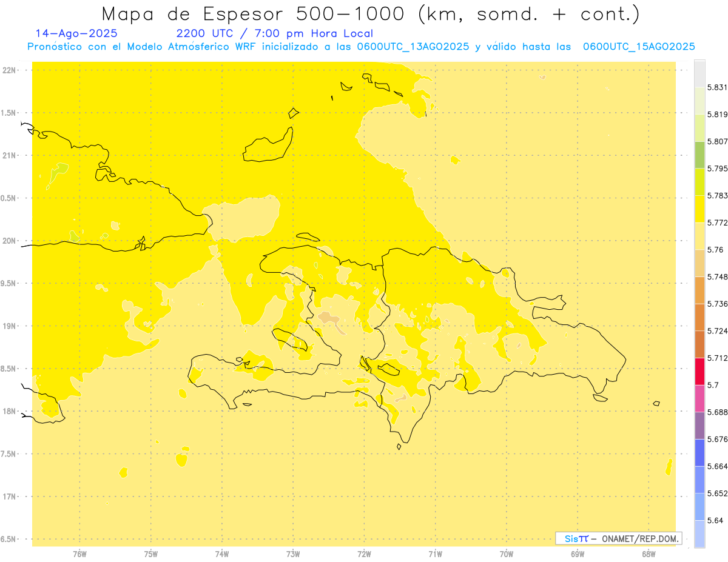728x562 pixels.
Task: Click the legend value 5.807
Action: pyautogui.click(x=717, y=141)
